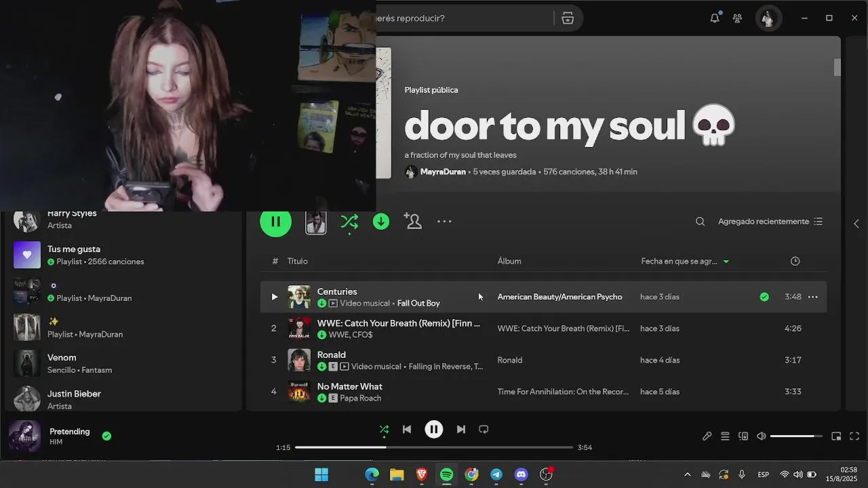Open the Venom single in the library
Viewport: 868px width, 488px height.
pyautogui.click(x=122, y=363)
